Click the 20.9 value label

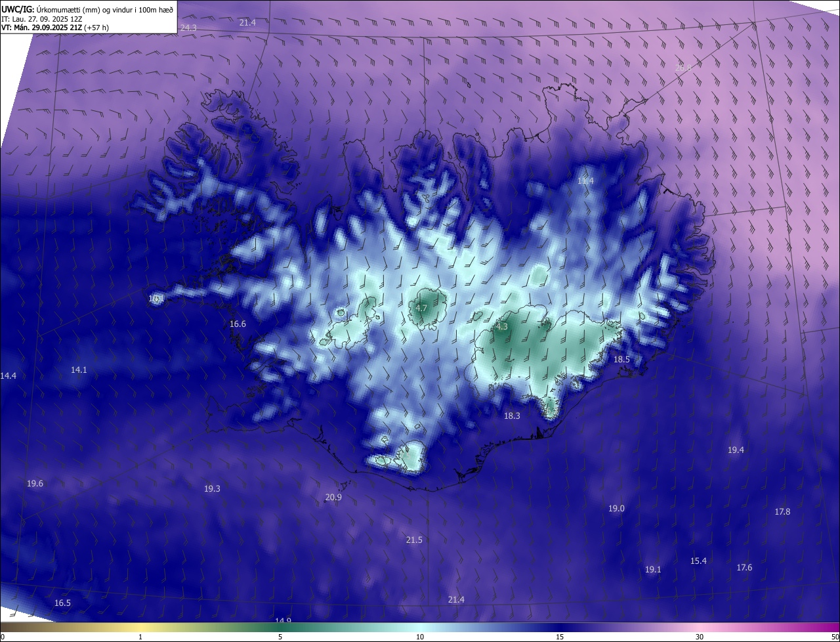point(333,498)
